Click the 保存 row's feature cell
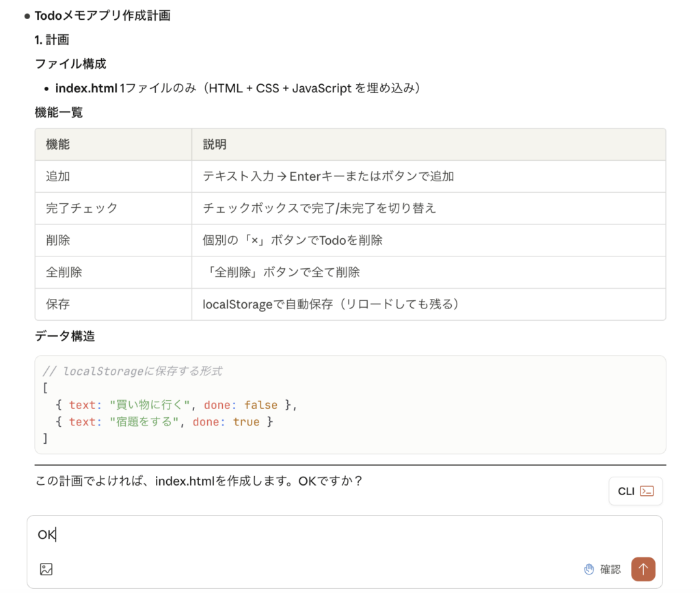The image size is (700, 593). pos(58,304)
